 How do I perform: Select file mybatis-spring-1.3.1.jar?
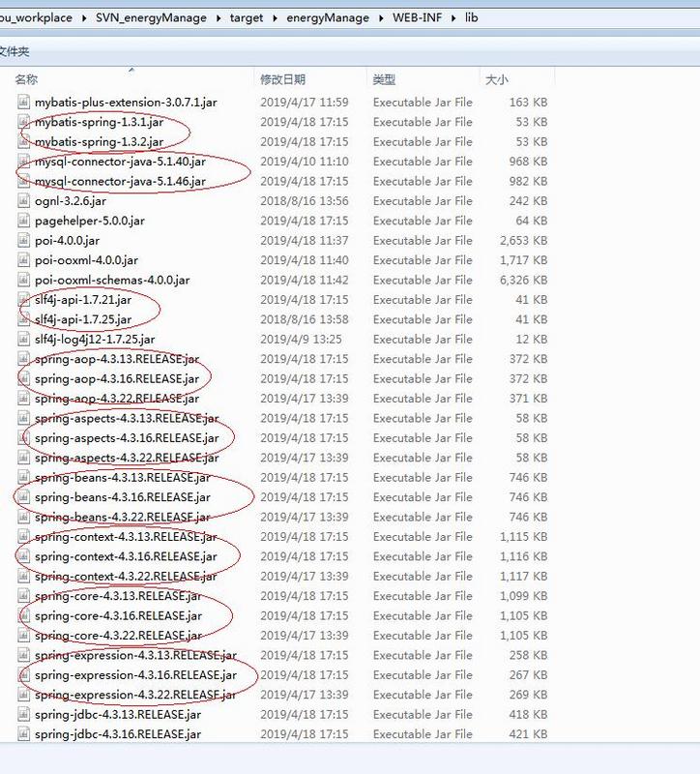(x=100, y=122)
